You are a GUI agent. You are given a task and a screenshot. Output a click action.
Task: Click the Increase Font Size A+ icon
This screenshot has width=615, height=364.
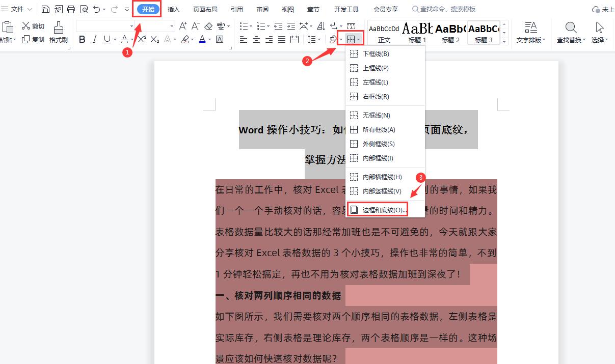pos(182,25)
